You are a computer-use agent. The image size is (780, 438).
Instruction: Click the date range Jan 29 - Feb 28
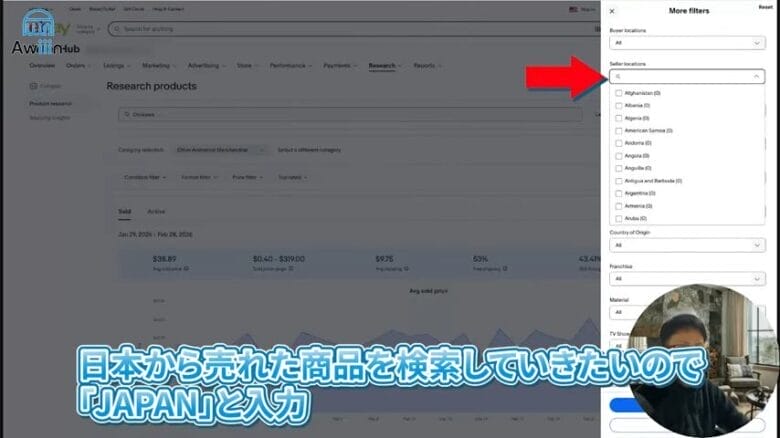[x=155, y=234]
